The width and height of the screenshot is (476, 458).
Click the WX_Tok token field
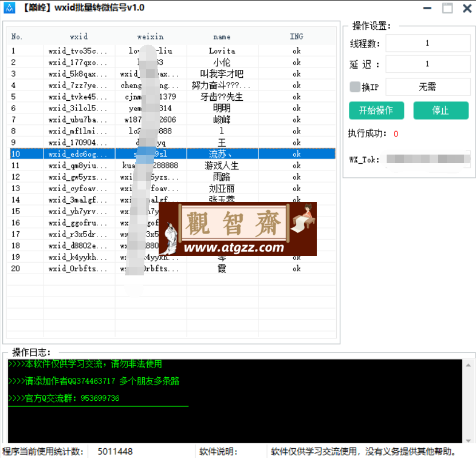point(427,159)
